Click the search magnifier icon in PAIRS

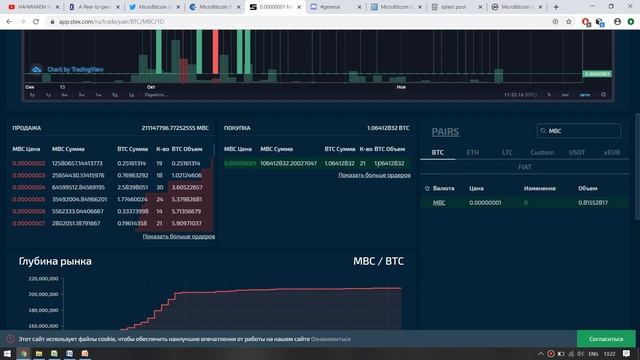click(543, 131)
